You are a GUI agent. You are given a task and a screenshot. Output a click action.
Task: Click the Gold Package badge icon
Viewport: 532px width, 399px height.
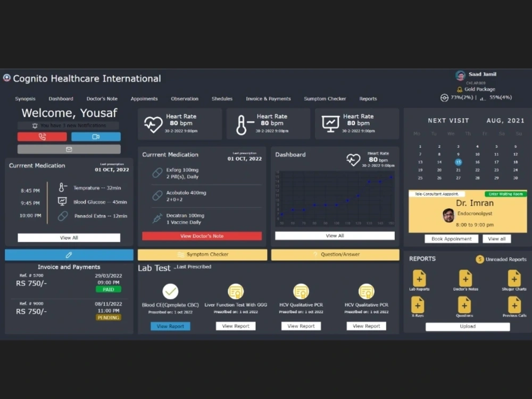coord(460,89)
